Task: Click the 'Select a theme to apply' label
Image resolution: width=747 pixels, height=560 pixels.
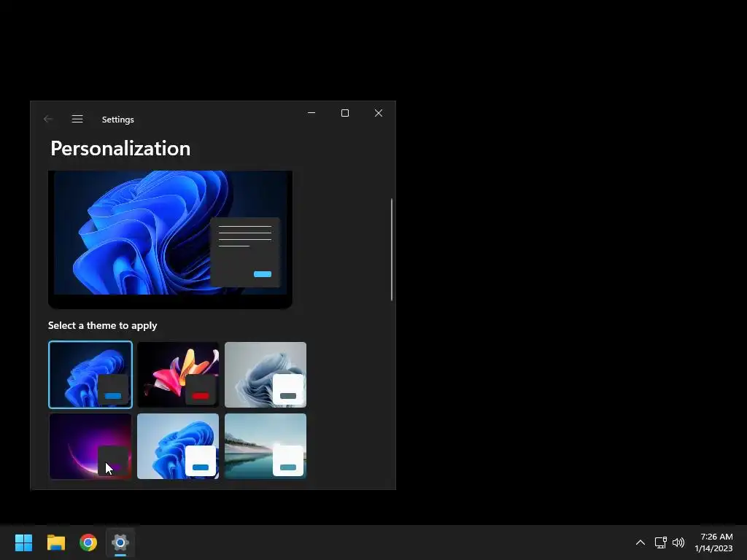Action: tap(102, 325)
